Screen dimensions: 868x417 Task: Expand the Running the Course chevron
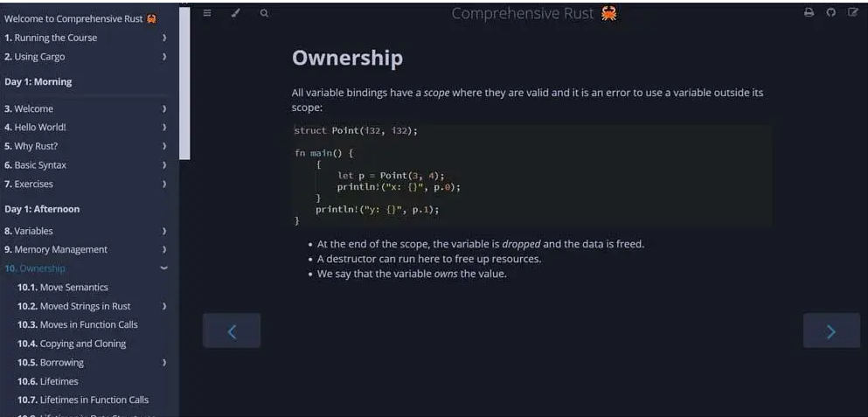(x=164, y=38)
